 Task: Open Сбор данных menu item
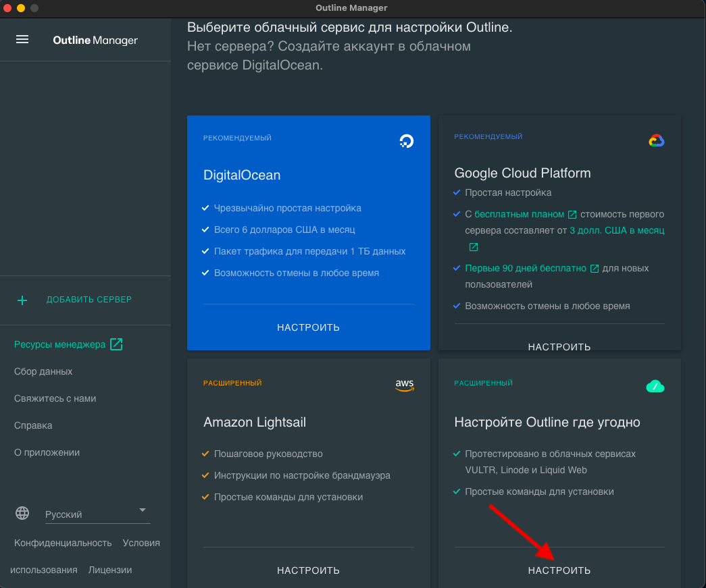[43, 371]
